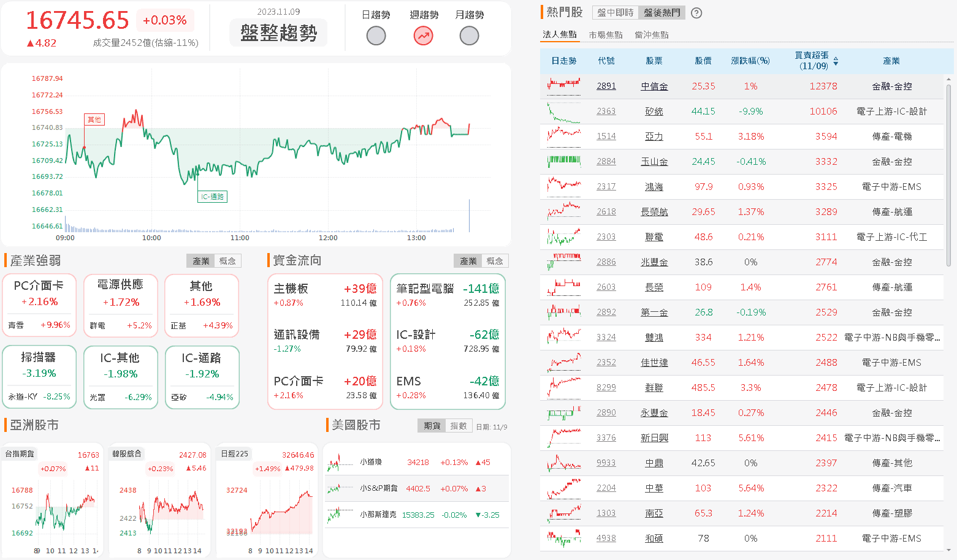This screenshot has width=957, height=560.
Task: Select the 日趨勢 trend indicator circle
Action: 376,36
